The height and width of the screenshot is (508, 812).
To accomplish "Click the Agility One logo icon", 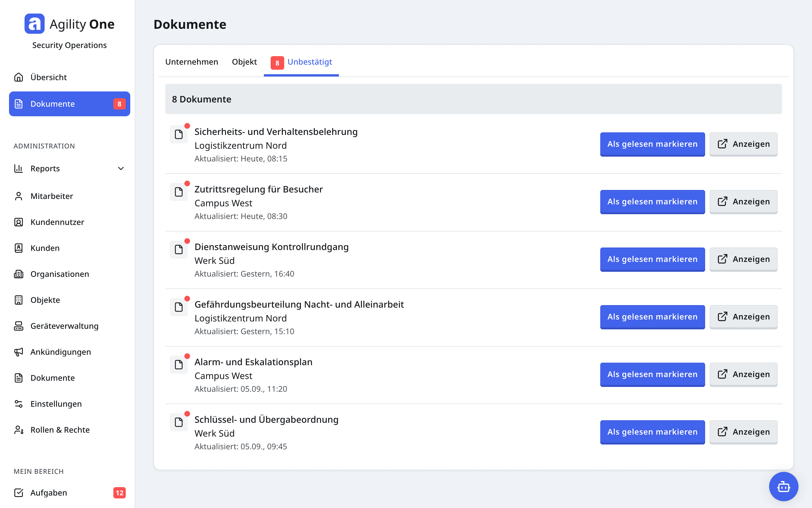I will pyautogui.click(x=35, y=24).
